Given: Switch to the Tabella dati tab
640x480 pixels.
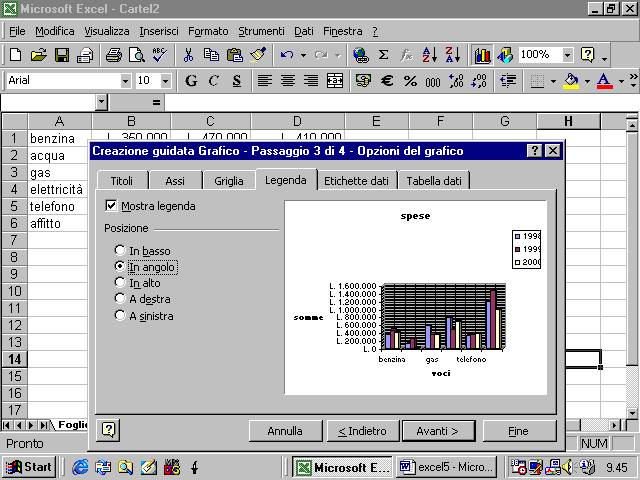Looking at the screenshot, I should (434, 181).
